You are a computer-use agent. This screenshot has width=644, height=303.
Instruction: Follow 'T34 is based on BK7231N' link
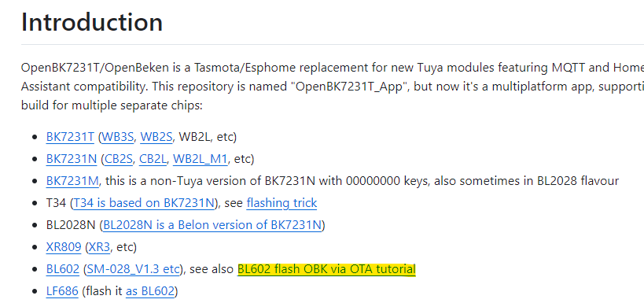[144, 203]
